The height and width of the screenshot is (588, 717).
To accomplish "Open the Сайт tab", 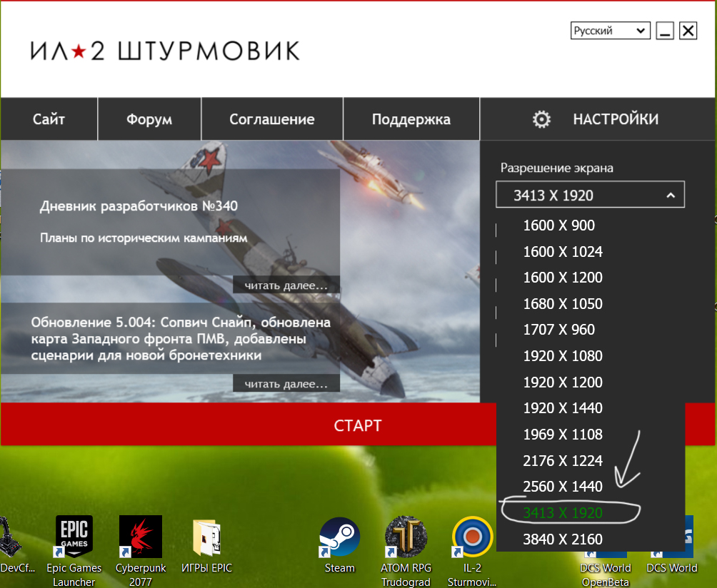I will [49, 119].
